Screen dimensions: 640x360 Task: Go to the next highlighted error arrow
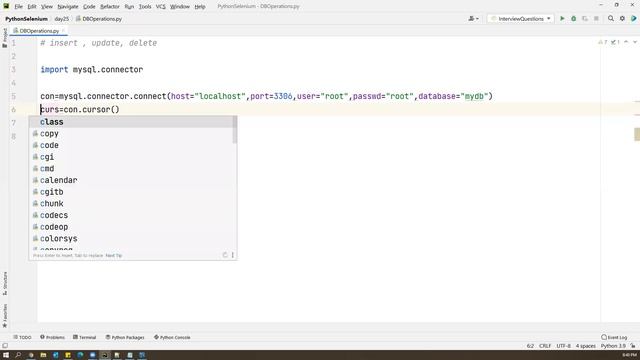(x=635, y=42)
